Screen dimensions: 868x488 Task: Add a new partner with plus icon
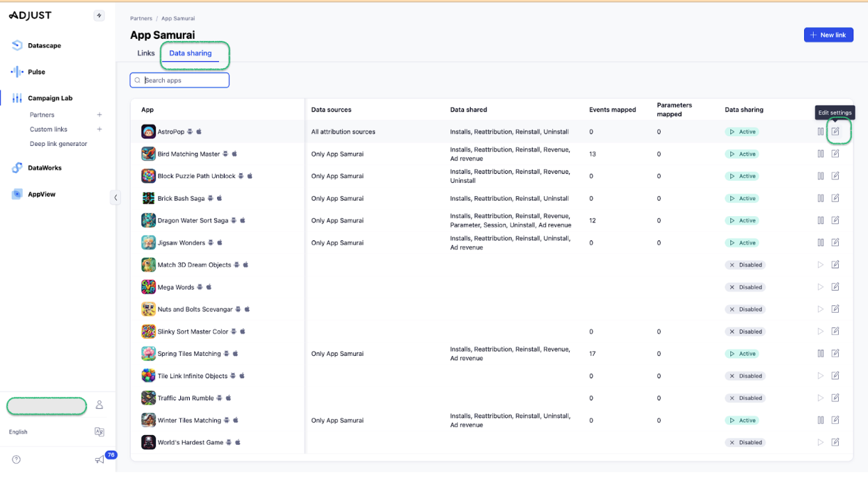pyautogui.click(x=99, y=115)
